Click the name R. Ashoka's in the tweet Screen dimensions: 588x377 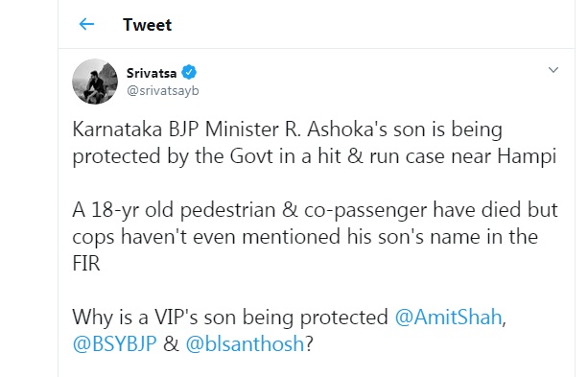pyautogui.click(x=336, y=130)
